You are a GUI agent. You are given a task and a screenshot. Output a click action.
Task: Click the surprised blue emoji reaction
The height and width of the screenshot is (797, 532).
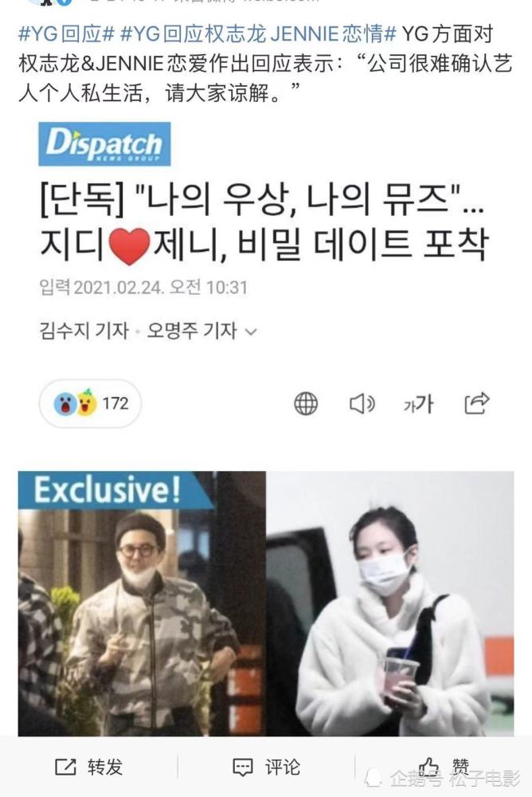coord(65,404)
